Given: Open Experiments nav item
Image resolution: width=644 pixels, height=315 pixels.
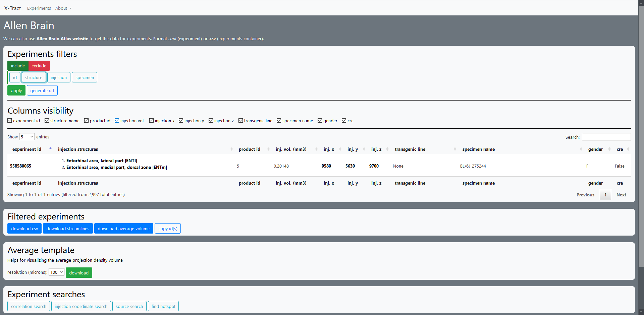Looking at the screenshot, I should pyautogui.click(x=39, y=8).
